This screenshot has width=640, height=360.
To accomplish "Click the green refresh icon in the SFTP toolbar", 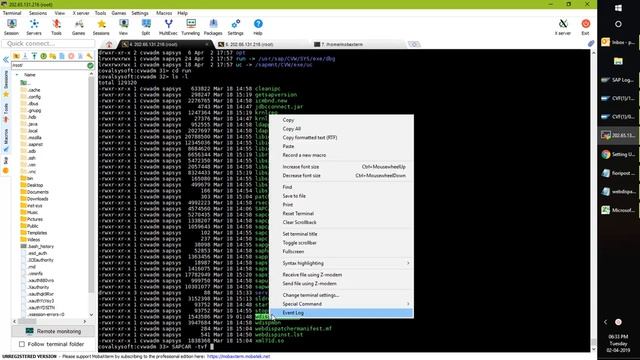I will (44, 56).
